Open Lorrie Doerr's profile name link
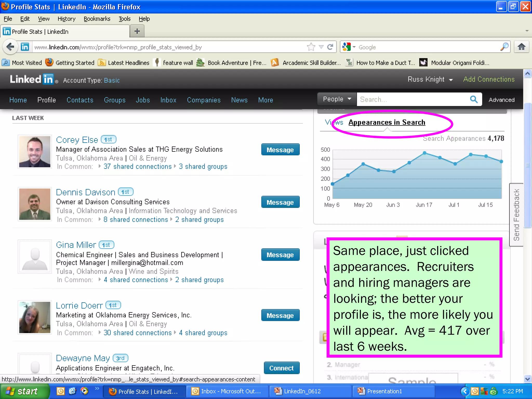 [79, 305]
